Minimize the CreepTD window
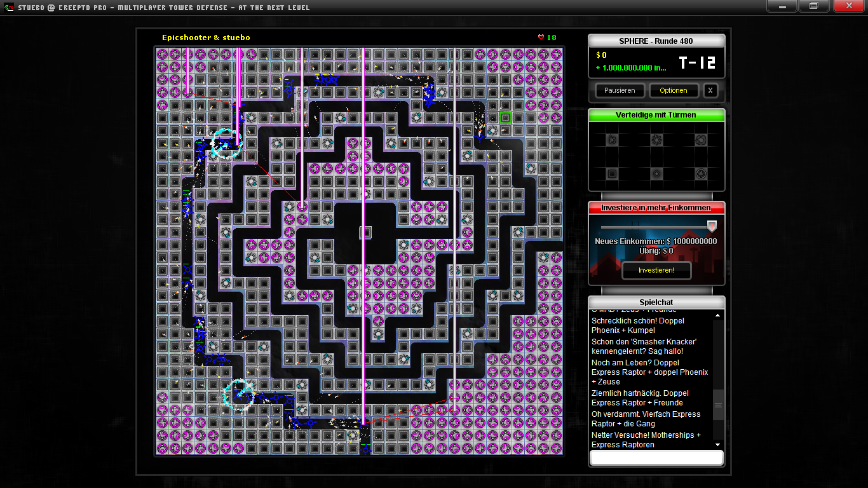 pos(783,6)
